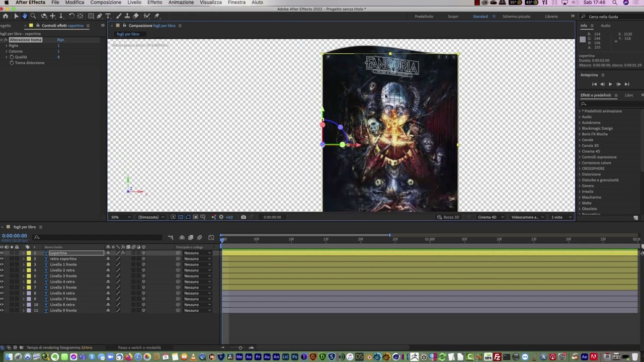Select the Eraser tool
This screenshot has height=362, width=644.
[136, 16]
